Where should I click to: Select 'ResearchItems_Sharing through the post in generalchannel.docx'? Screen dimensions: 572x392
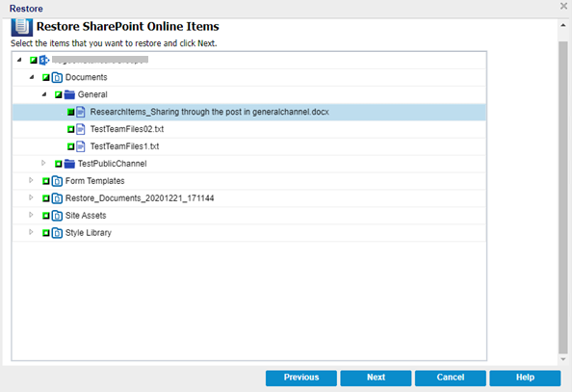click(x=209, y=112)
